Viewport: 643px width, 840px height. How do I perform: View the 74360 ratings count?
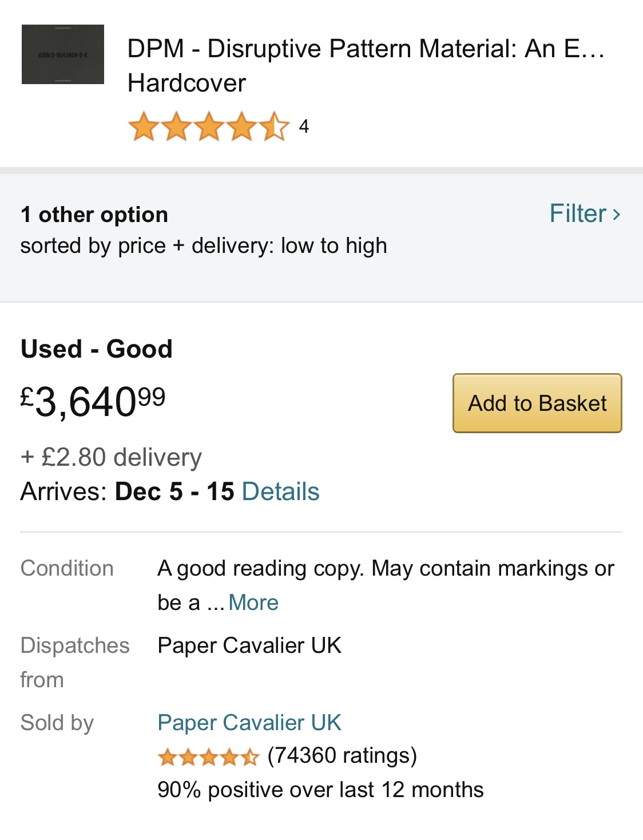click(x=342, y=756)
